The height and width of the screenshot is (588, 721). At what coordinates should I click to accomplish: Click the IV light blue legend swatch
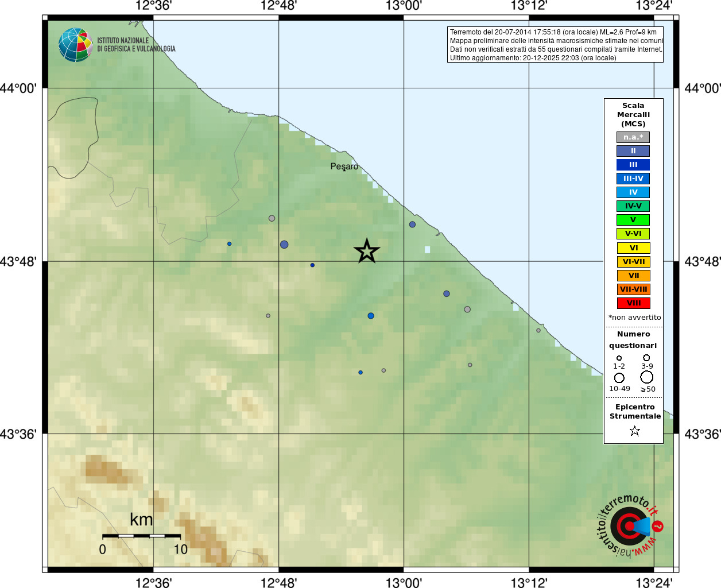(633, 192)
